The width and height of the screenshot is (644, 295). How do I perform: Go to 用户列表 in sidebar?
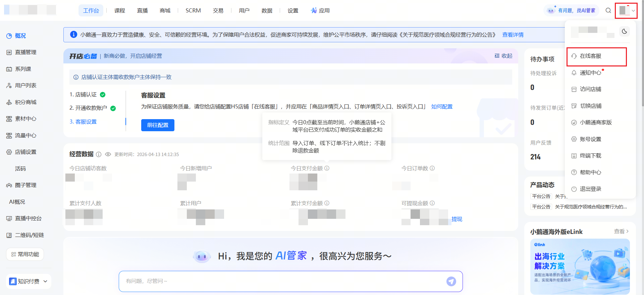[25, 86]
